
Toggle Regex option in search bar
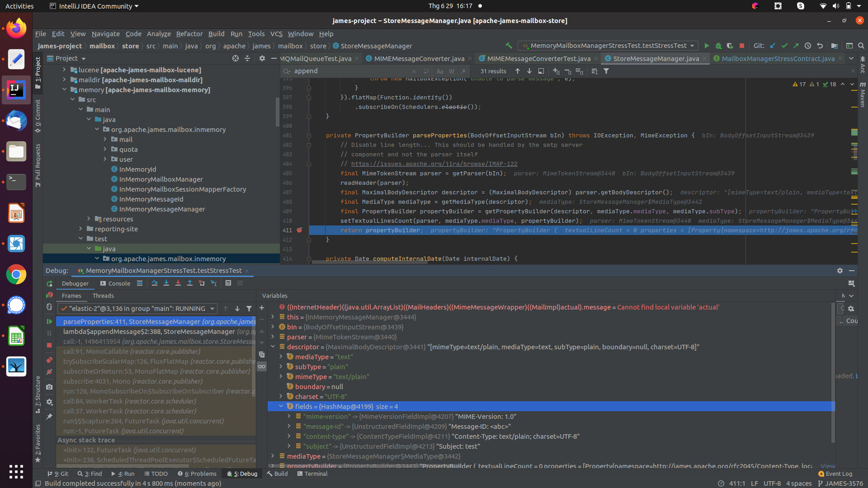tap(463, 71)
